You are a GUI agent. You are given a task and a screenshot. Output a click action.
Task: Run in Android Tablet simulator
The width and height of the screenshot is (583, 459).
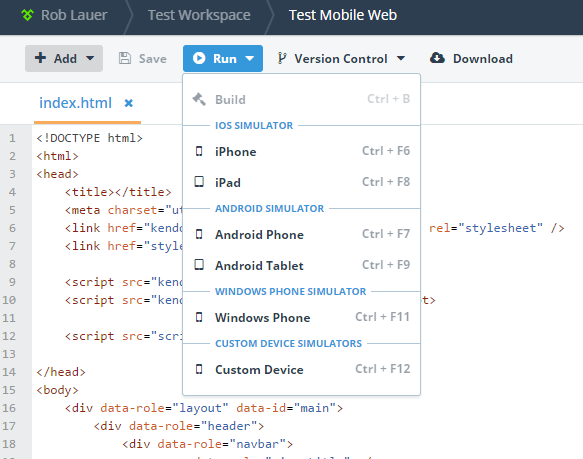(x=302, y=265)
